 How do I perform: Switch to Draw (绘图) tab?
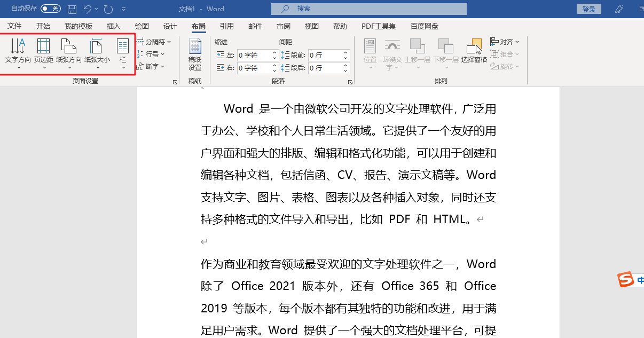pos(142,26)
